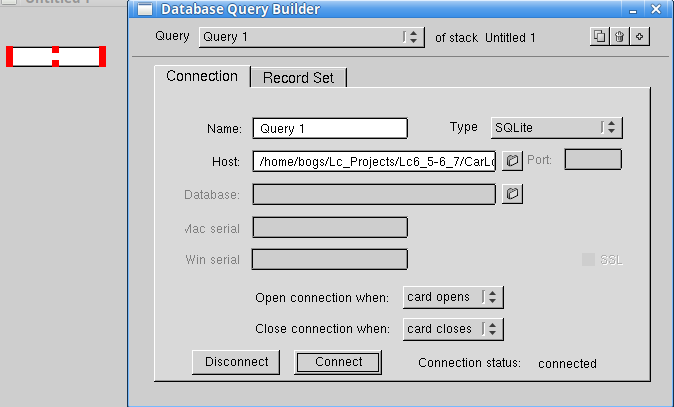The image size is (674, 407).
Task: Click the Port input field
Action: coord(593,159)
